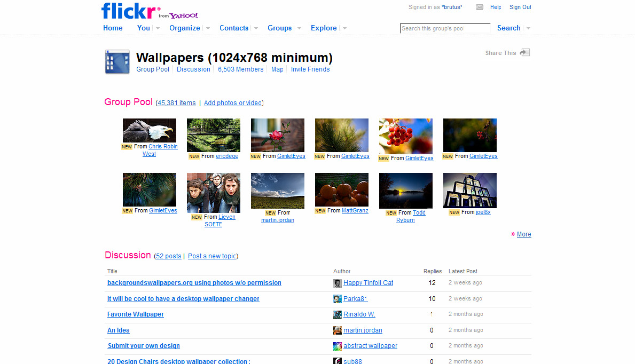Screen dimensions: 635x364
Task: Open Todd Ryburn's profile link
Action: coord(411,216)
